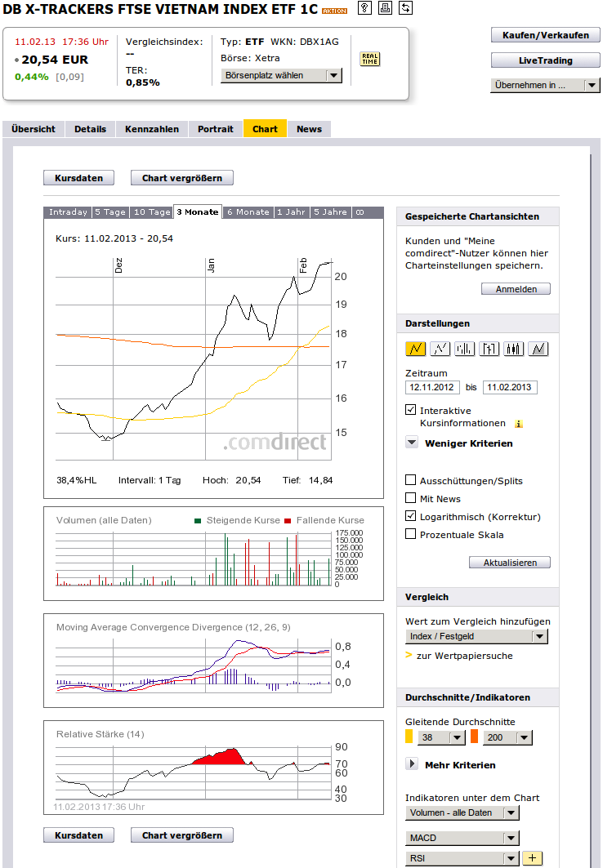
Task: Collapse Weniger Kriterien section
Action: click(412, 443)
